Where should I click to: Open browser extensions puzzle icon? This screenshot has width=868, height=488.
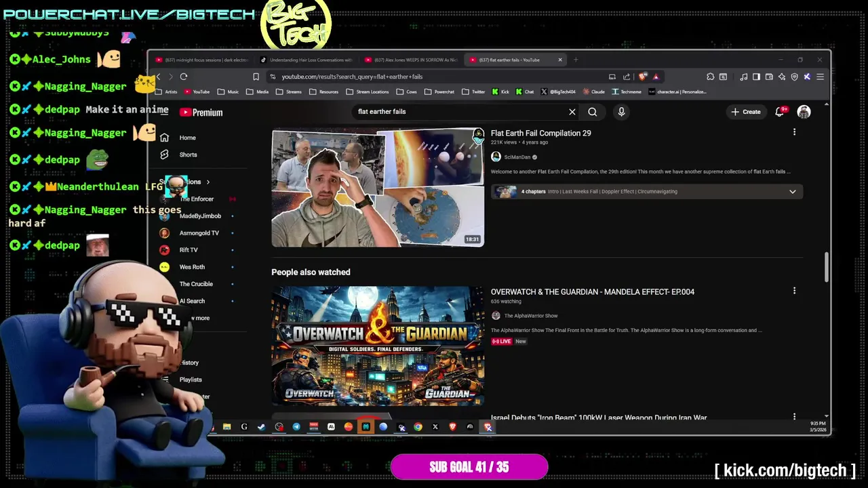[x=710, y=77]
